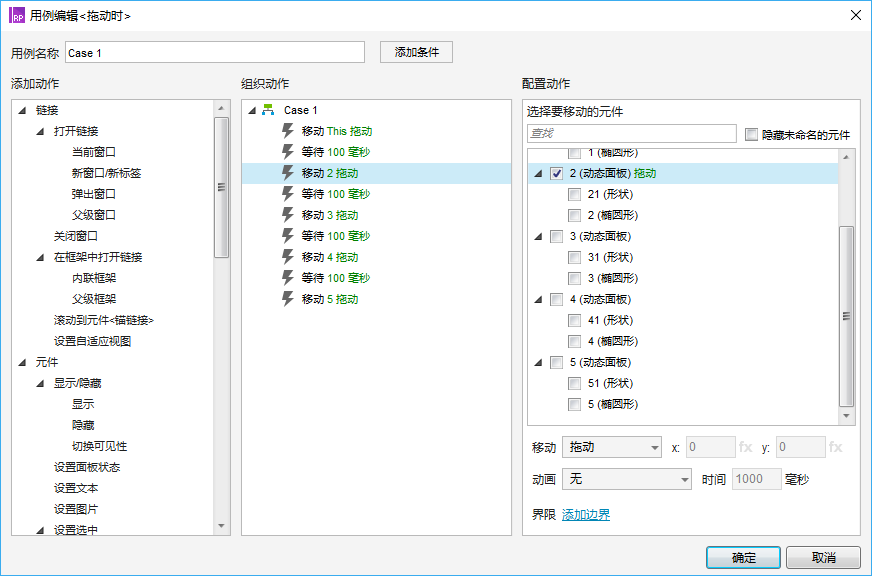Check the 3 (动态面板) checkbox
Screen dimensions: 872x576
pyautogui.click(x=556, y=237)
